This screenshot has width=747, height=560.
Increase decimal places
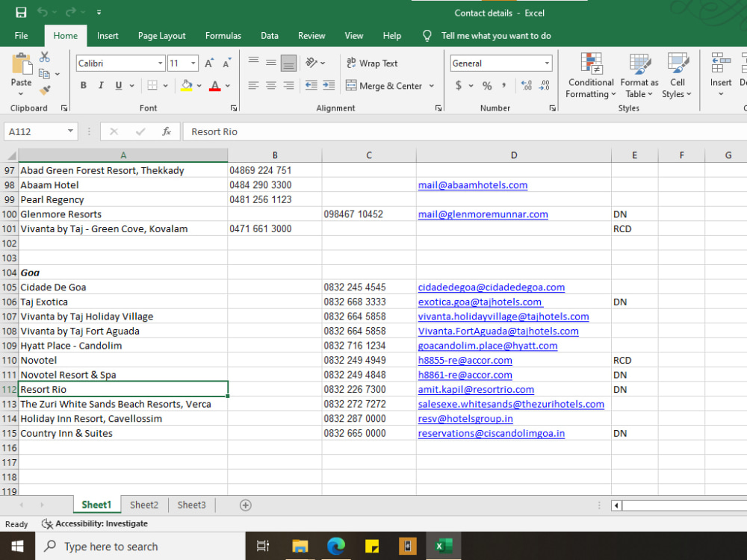click(526, 86)
